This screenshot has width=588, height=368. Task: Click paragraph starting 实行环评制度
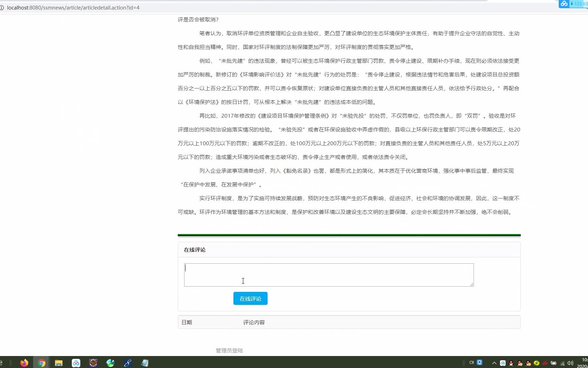[349, 205]
